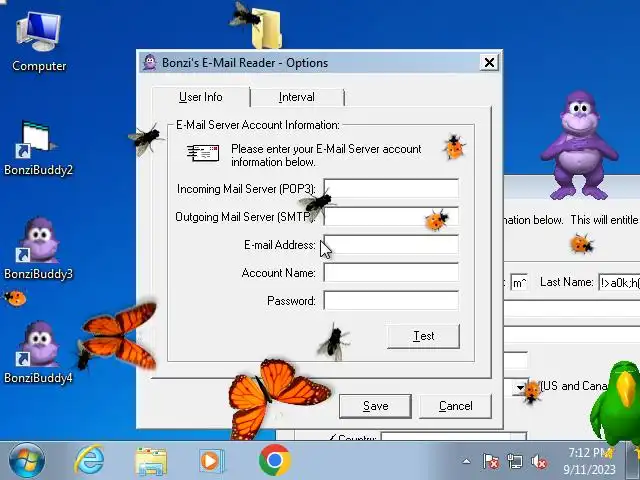Show hidden tray icons arrow
640x480 pixels.
pos(466,462)
